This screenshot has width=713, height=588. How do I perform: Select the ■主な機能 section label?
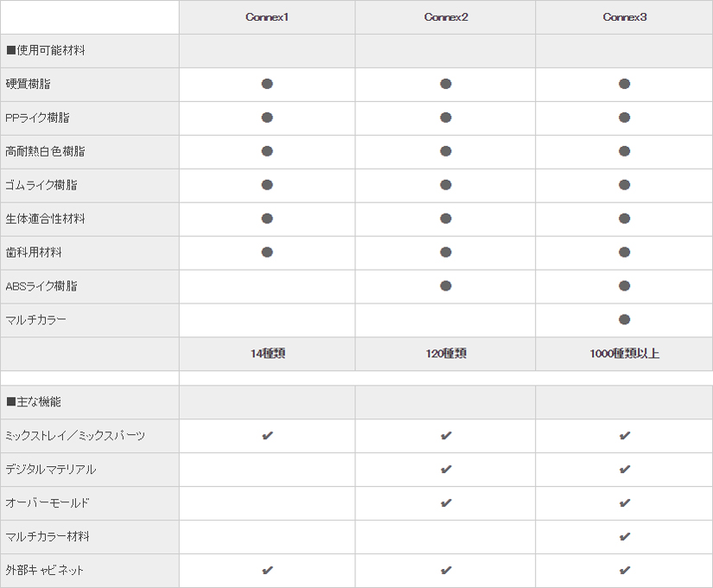[34, 401]
